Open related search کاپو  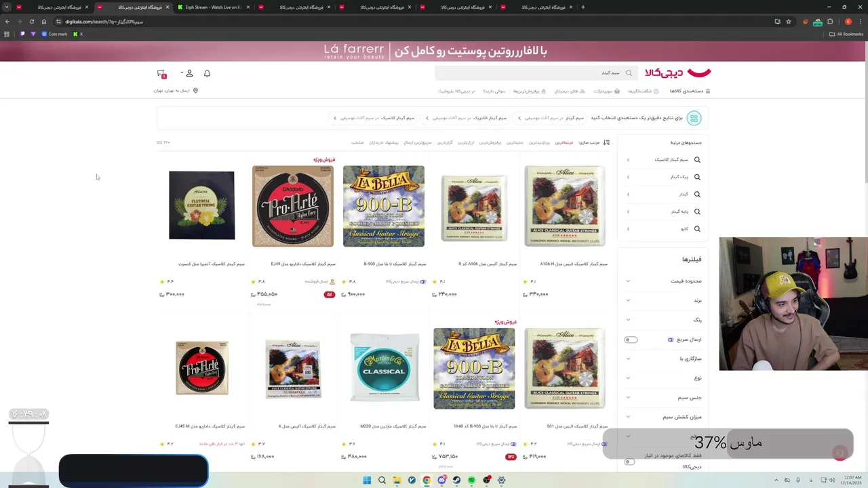pyautogui.click(x=664, y=229)
